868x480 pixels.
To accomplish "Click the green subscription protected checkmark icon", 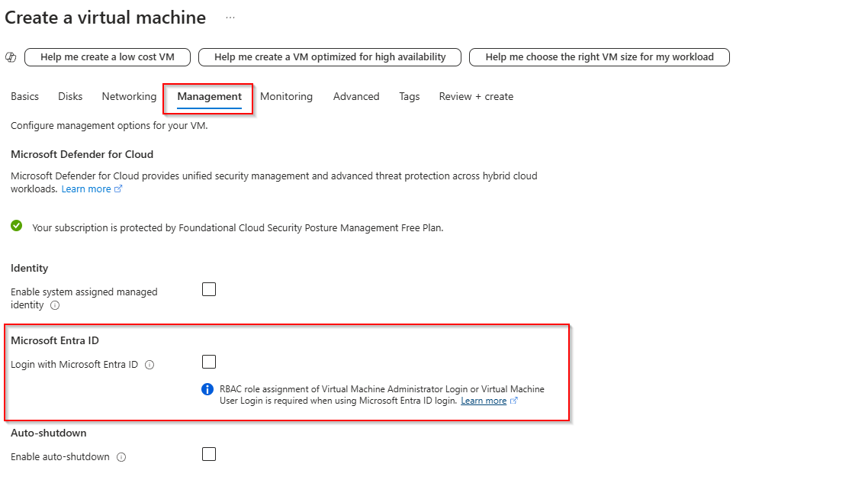I will click(17, 226).
